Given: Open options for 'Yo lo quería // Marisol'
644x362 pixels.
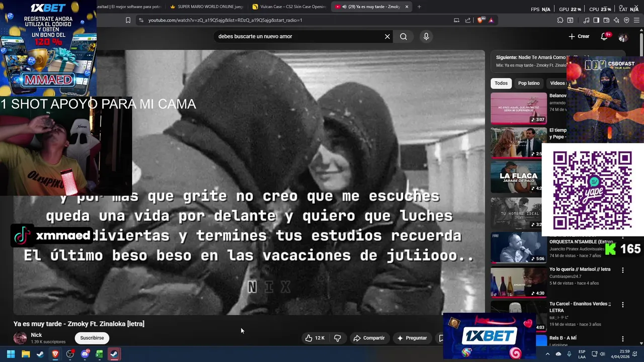Looking at the screenshot, I should 623,270.
